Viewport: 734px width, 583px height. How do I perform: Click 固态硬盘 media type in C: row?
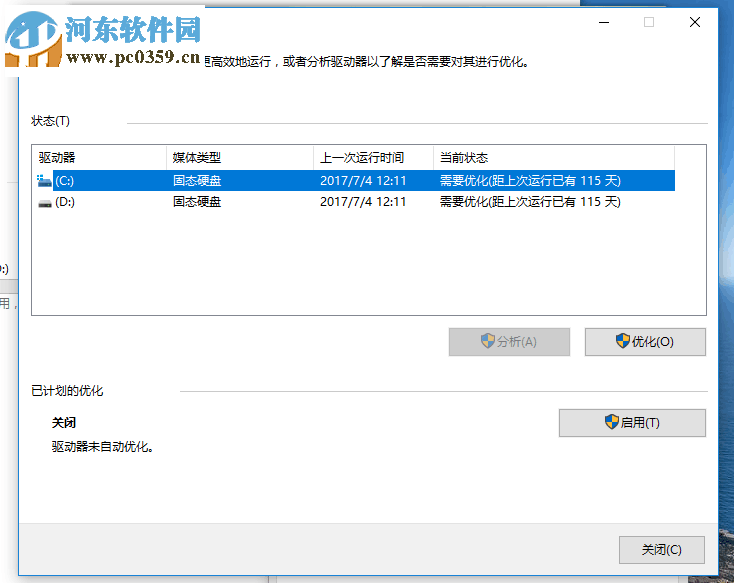(197, 181)
